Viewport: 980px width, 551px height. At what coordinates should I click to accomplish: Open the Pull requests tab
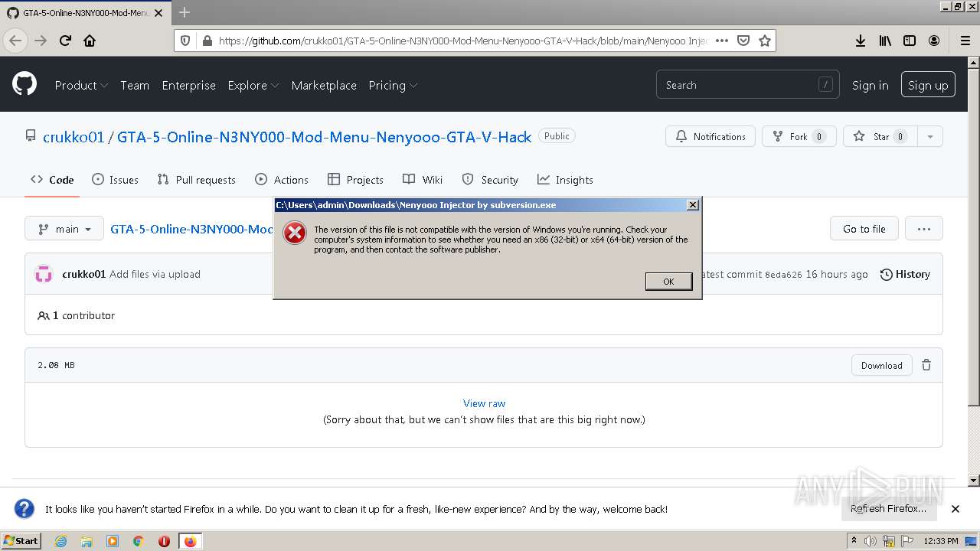tap(196, 180)
